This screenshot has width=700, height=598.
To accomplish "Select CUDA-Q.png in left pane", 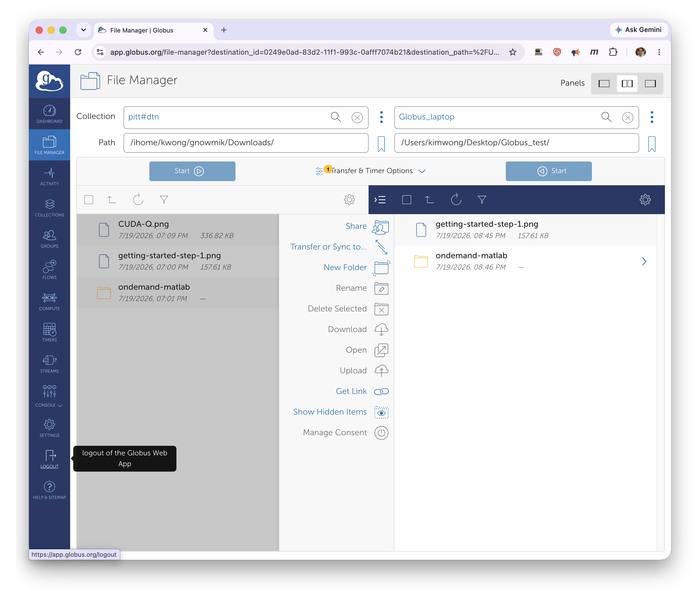I will click(178, 230).
